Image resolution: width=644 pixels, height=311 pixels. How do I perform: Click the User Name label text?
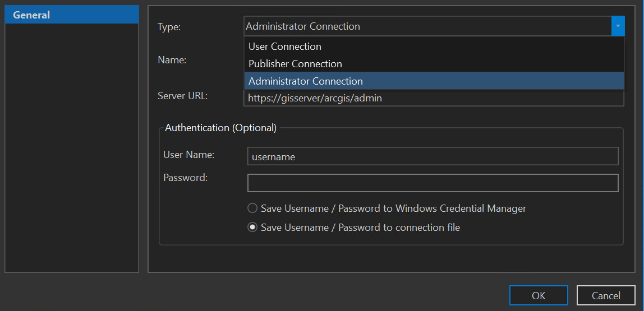pyautogui.click(x=189, y=155)
